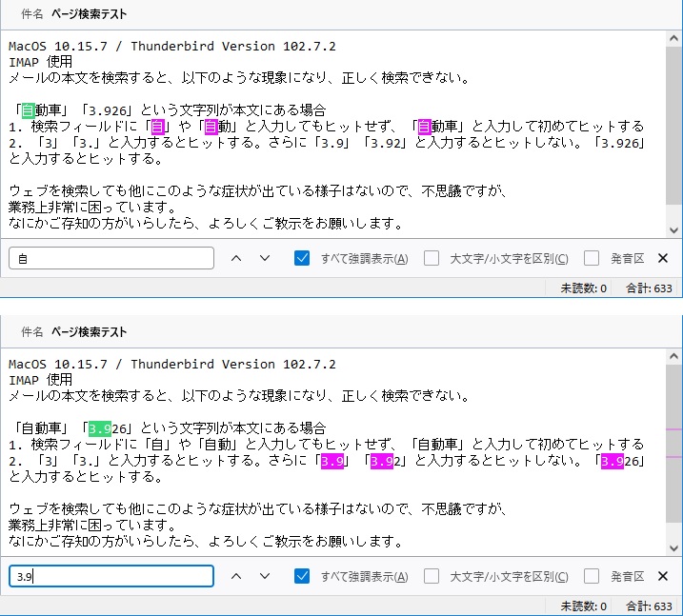
Task: Click the next match arrow beside the '3.9' search field
Action: coord(265,576)
